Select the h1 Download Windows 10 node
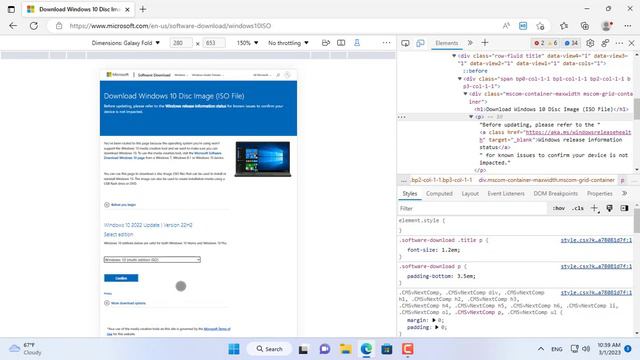The width and height of the screenshot is (640, 360). click(551, 109)
